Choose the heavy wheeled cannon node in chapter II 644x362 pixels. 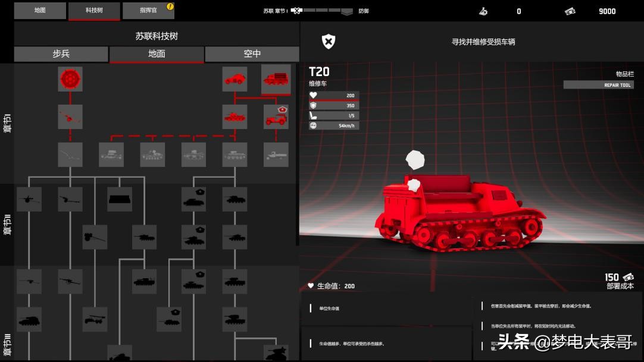click(95, 237)
